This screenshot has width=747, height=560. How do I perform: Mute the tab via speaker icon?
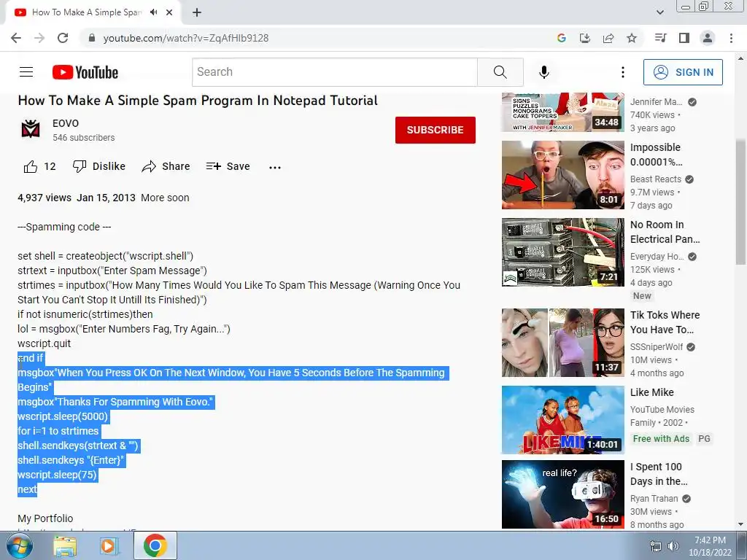tap(153, 12)
